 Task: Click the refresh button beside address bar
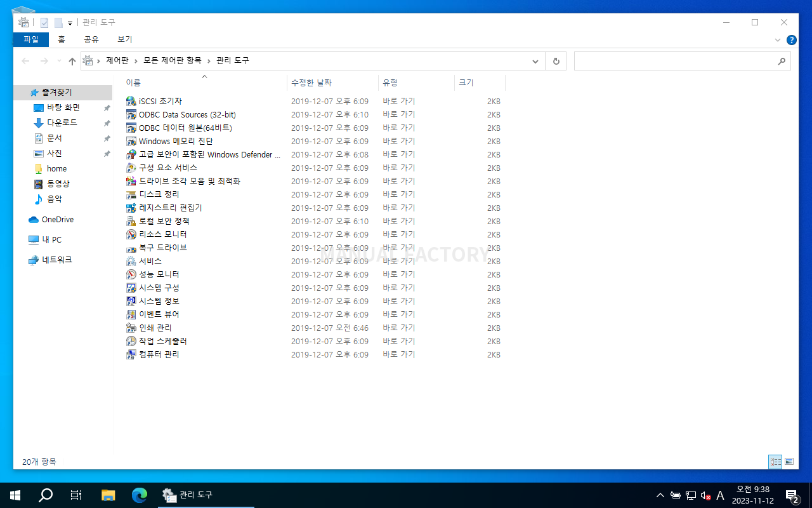pos(556,61)
